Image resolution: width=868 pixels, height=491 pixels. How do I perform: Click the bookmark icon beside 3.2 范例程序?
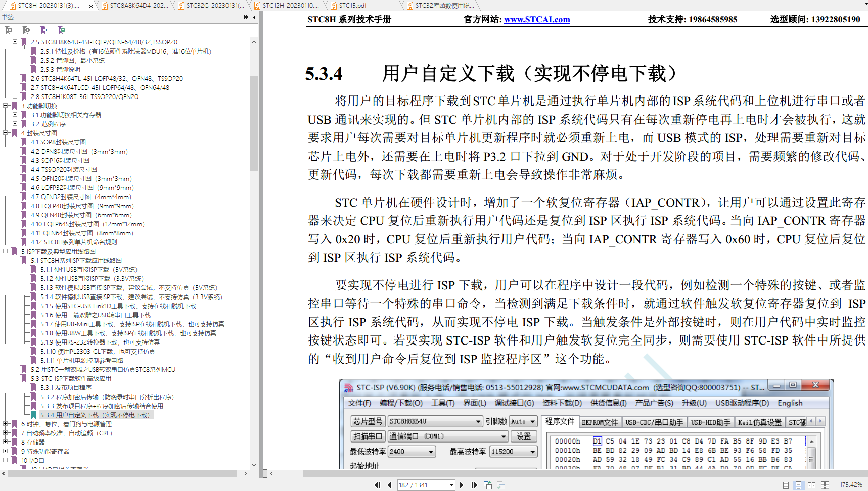coord(24,124)
